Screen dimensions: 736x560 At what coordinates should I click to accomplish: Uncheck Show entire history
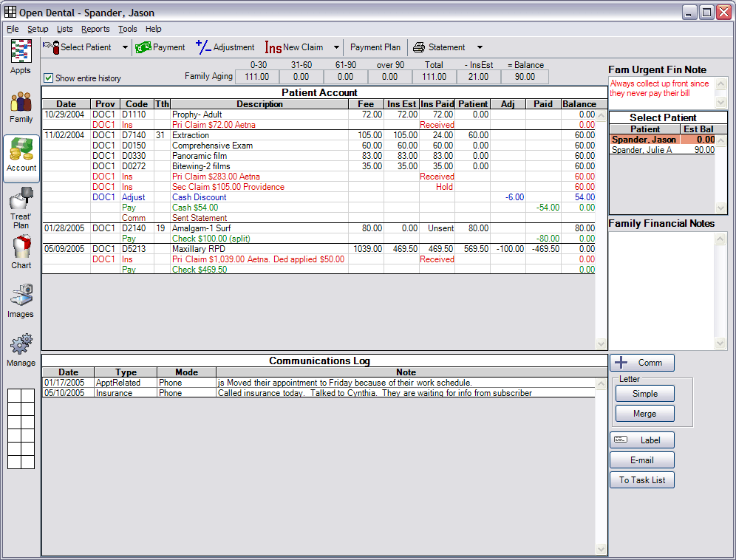pos(48,78)
